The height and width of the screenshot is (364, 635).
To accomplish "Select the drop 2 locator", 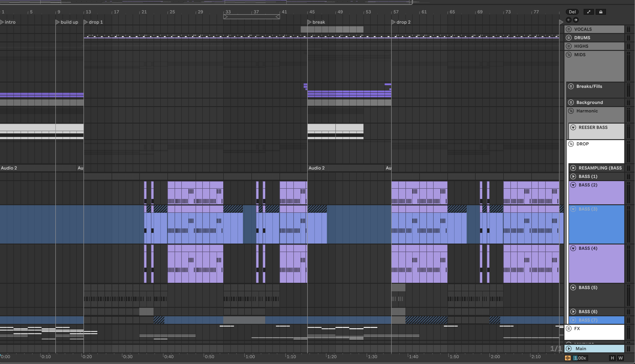I will pos(401,22).
